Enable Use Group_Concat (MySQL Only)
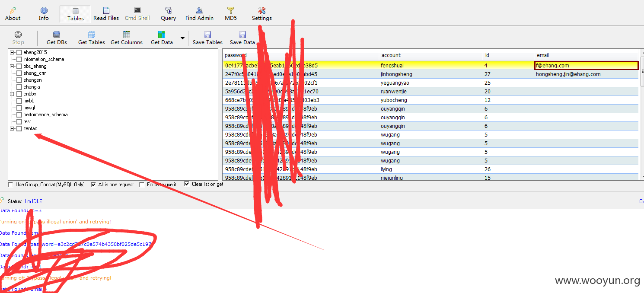This screenshot has height=293, width=644. coord(11,185)
